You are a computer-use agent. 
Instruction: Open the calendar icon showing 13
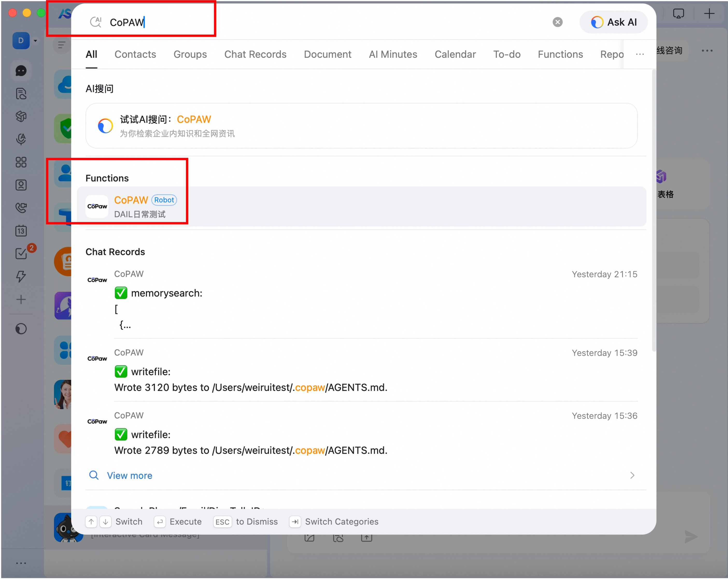pos(21,231)
